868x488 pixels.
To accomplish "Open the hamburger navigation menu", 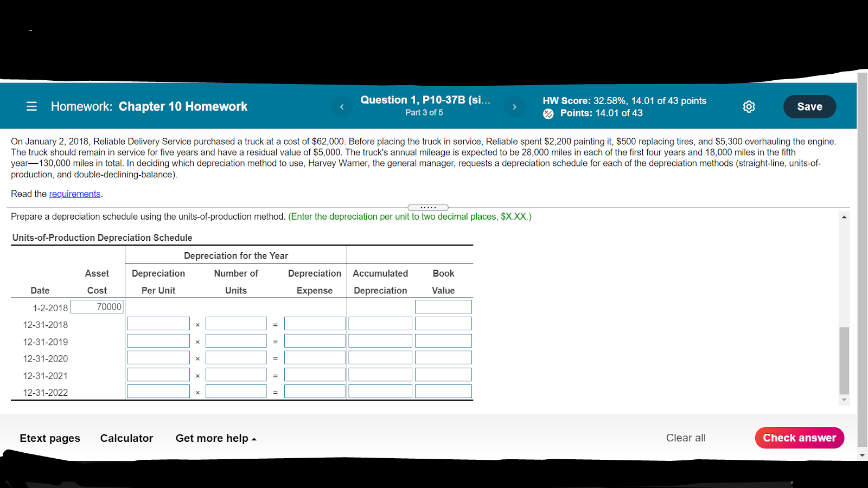I will coord(31,106).
